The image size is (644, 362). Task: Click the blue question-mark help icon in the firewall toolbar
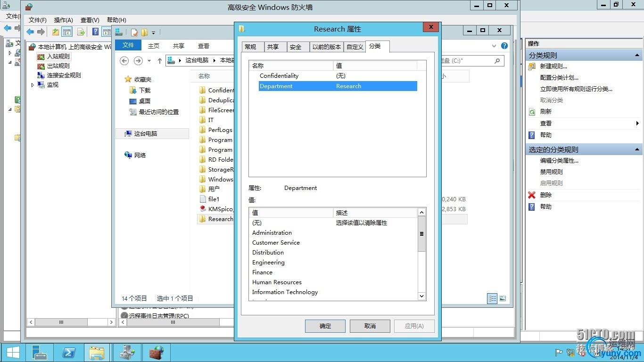pos(96,32)
